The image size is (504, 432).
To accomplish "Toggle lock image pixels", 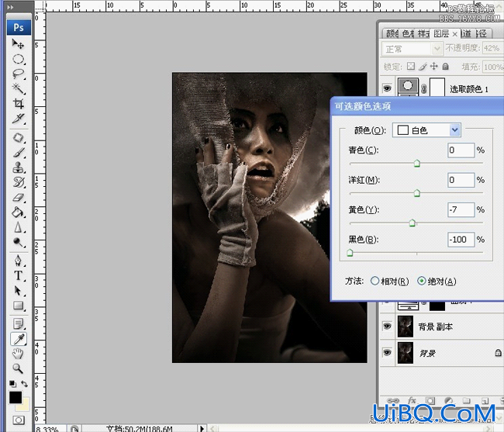I will 423,67.
